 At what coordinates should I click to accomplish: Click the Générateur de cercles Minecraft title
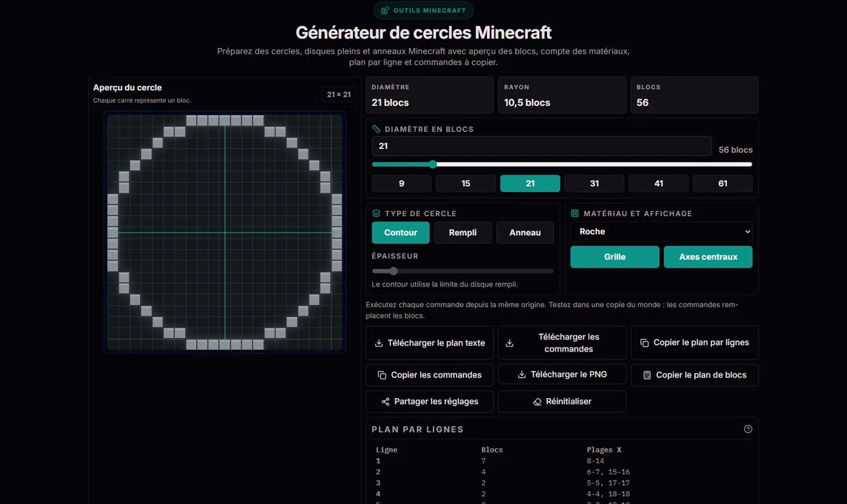pyautogui.click(x=423, y=32)
